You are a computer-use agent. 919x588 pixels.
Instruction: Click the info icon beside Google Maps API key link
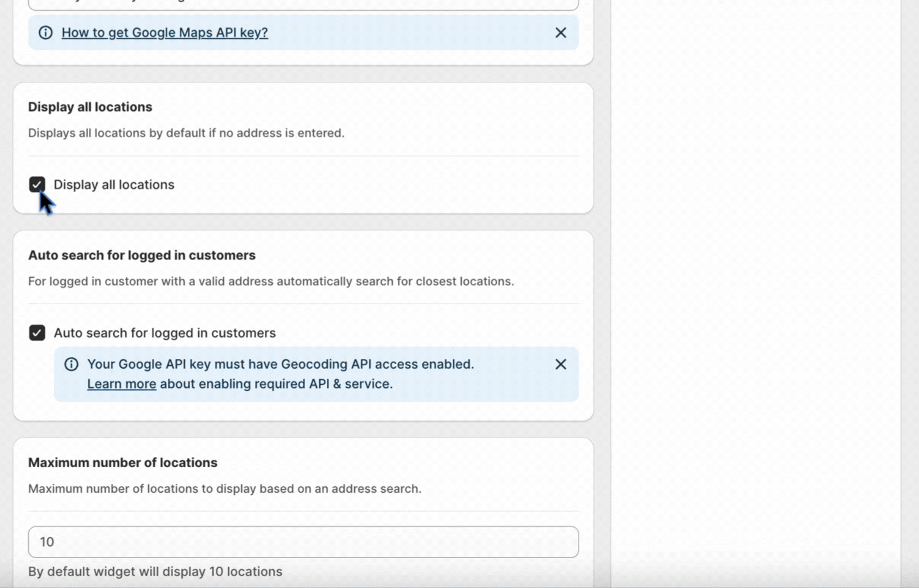pos(46,33)
